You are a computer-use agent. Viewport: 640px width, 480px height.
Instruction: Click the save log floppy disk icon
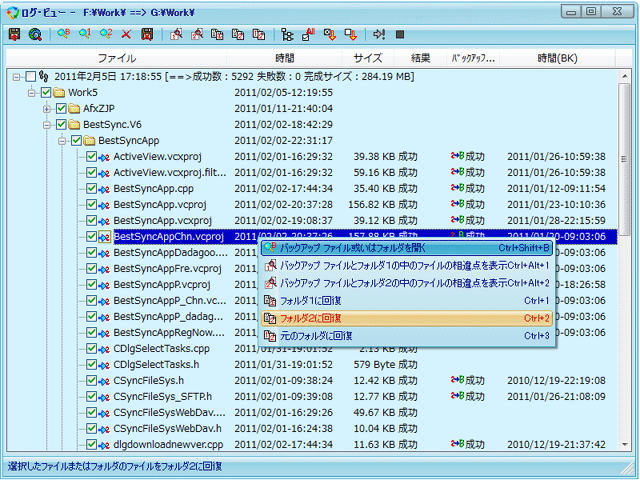click(x=15, y=34)
